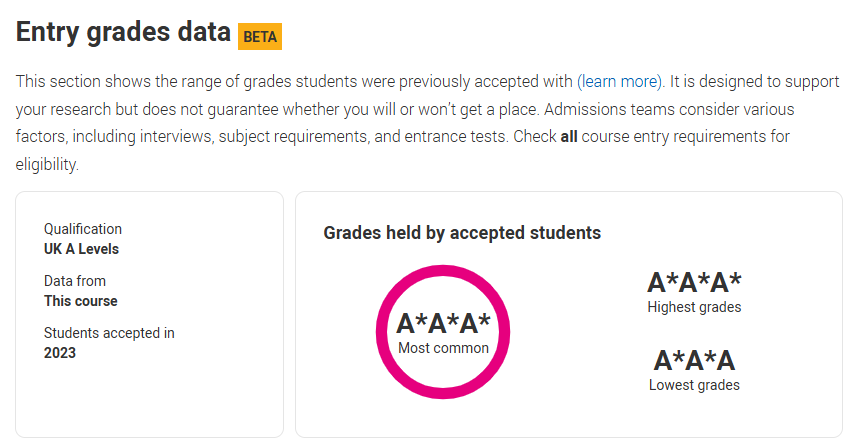Open the learn more link
855x448 pixels.
619,82
